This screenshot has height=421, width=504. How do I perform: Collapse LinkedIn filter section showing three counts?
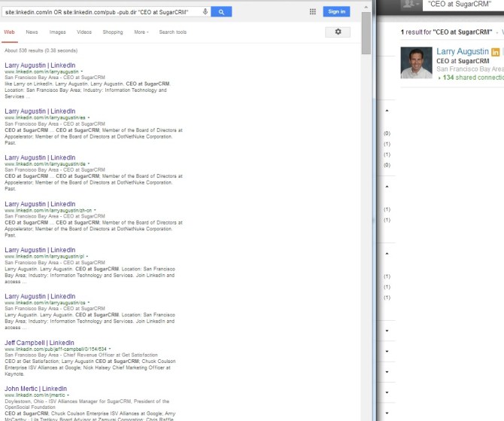(387, 254)
